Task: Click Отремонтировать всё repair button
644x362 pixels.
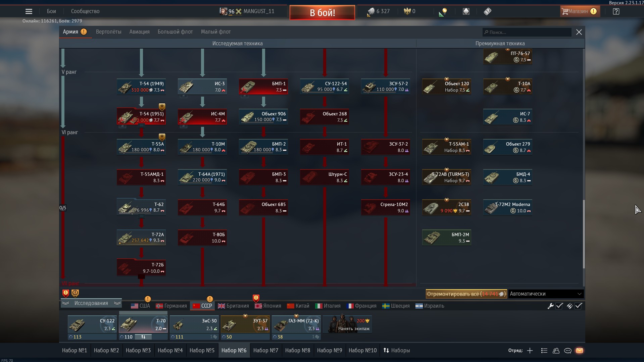Action: 466,294
